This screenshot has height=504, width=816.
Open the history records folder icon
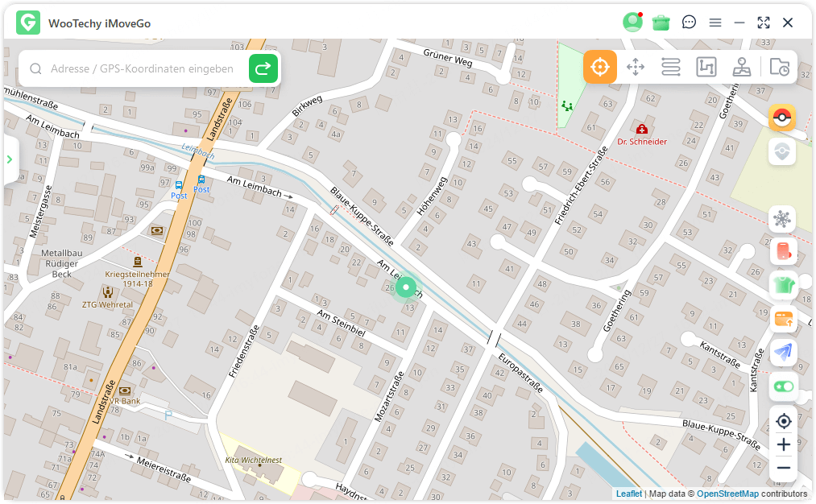(779, 68)
